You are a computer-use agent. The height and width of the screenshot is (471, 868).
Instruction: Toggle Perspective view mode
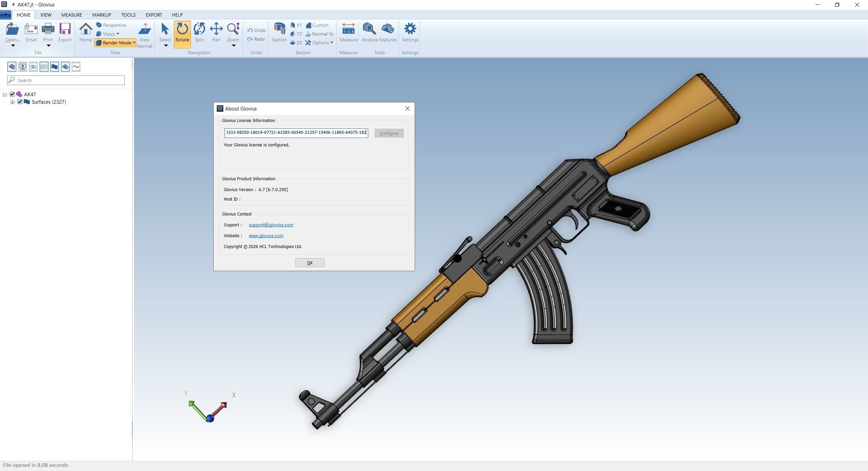click(111, 25)
